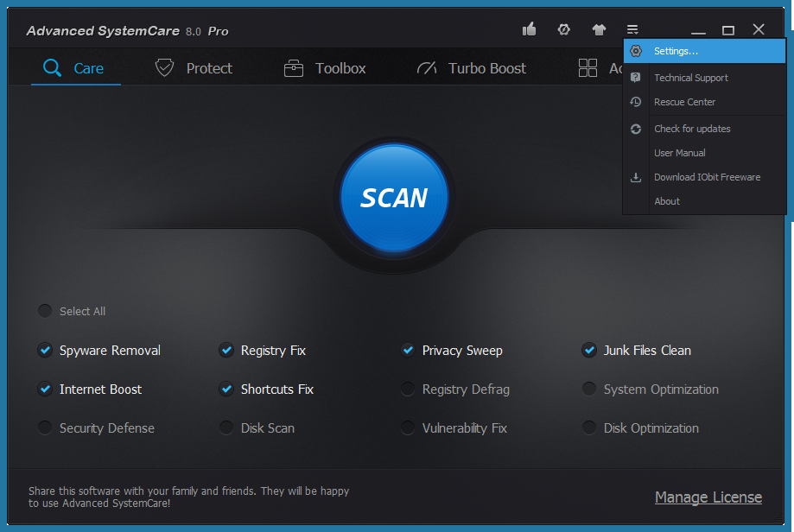Screen dimensions: 794x532
Task: Enable the Select All checkbox
Action: click(x=45, y=311)
